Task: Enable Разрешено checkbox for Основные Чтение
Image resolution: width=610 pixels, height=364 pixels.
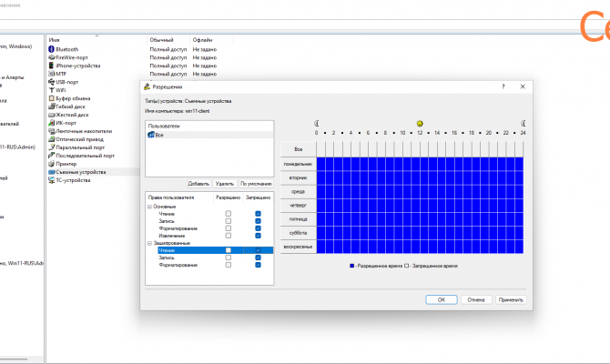Action: click(229, 213)
